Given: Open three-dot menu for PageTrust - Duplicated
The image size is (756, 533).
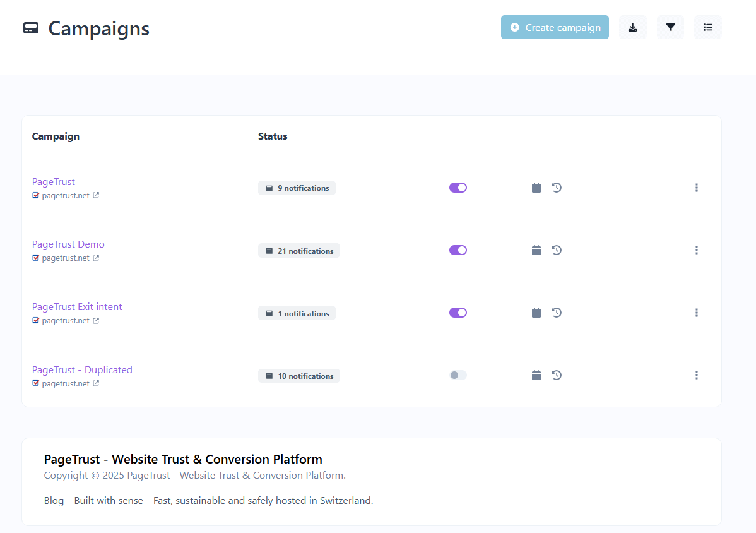Looking at the screenshot, I should click(696, 375).
